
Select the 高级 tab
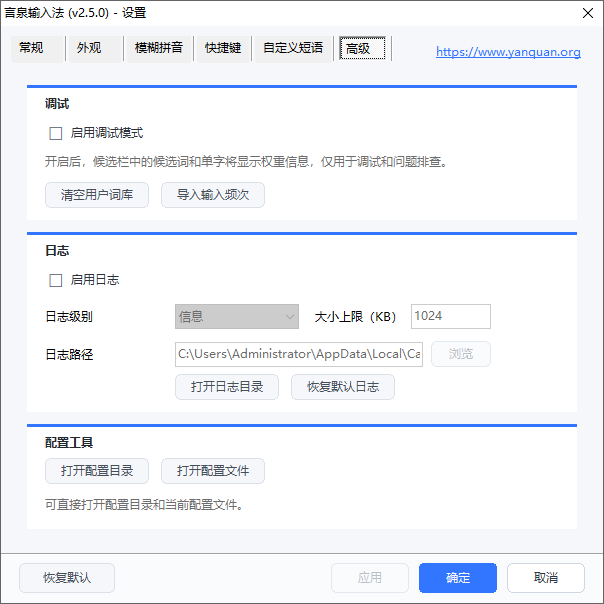click(x=362, y=48)
